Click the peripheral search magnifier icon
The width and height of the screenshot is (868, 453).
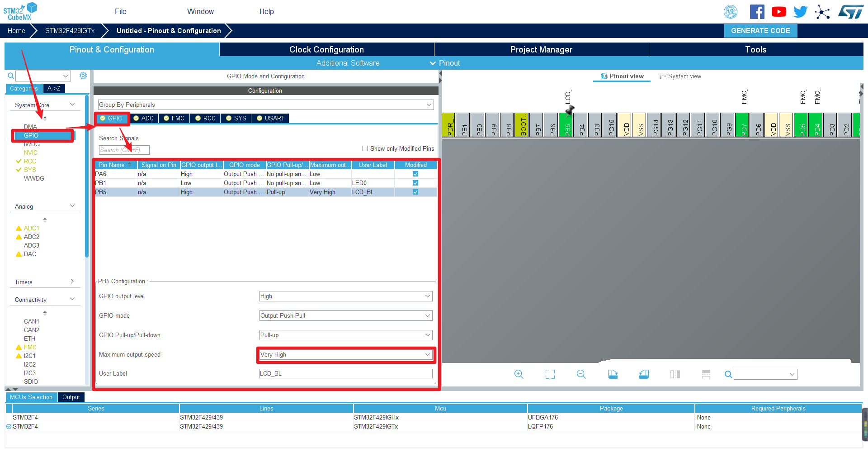pos(11,76)
